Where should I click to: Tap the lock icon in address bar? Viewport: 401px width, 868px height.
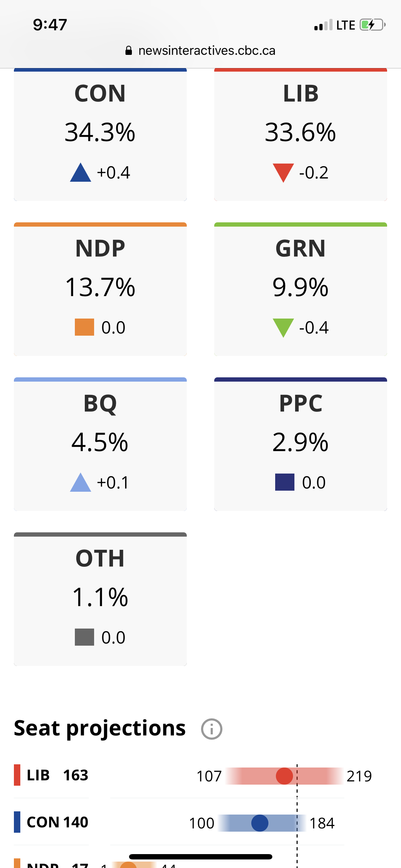(x=129, y=51)
